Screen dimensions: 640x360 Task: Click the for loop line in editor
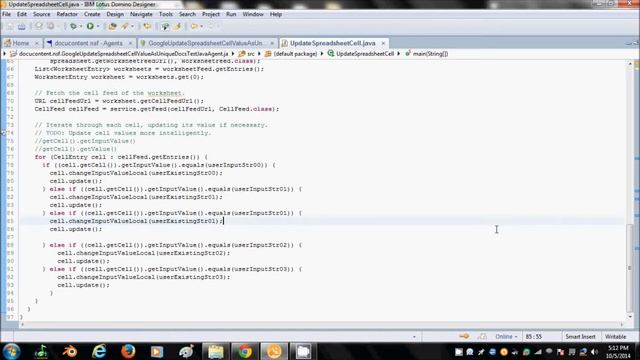[121, 157]
